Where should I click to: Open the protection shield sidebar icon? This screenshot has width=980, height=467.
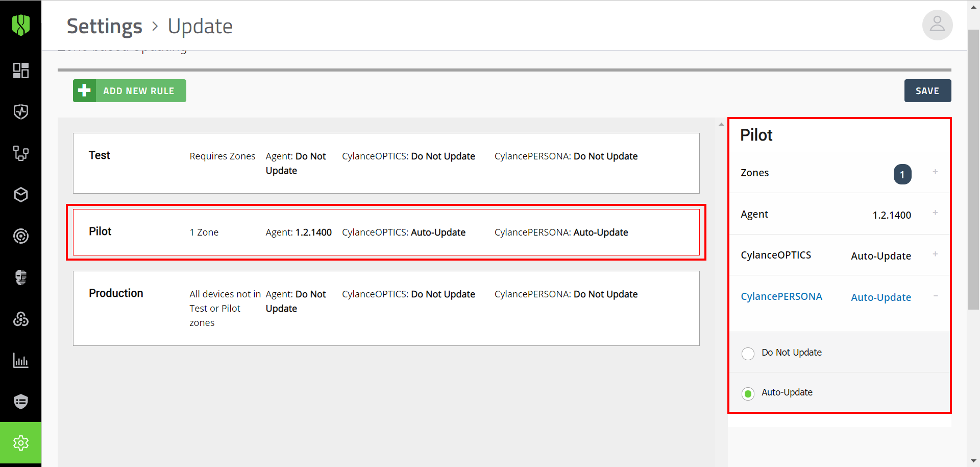(21, 112)
